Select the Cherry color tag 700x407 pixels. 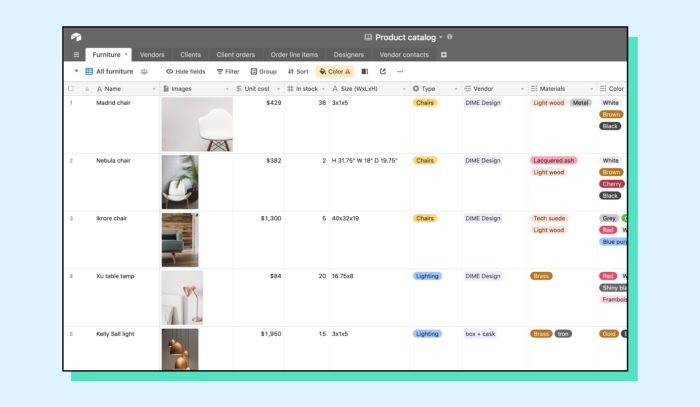(x=611, y=184)
